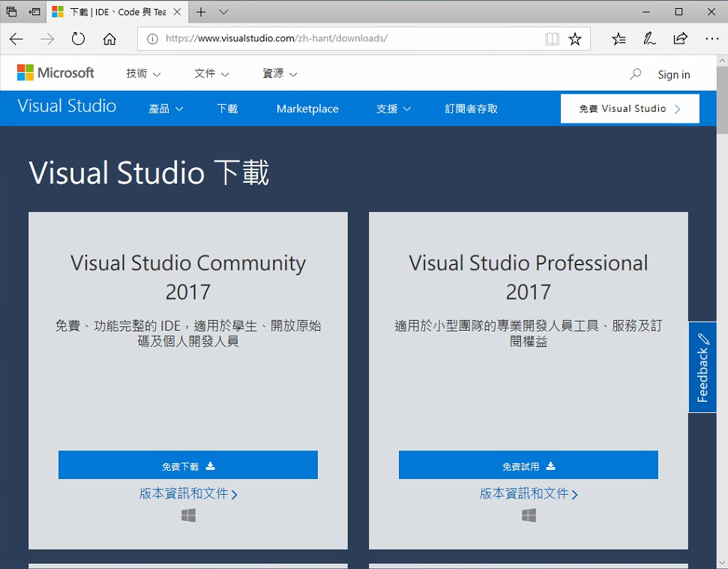Add this page to favorites star
728x569 pixels.
[575, 39]
